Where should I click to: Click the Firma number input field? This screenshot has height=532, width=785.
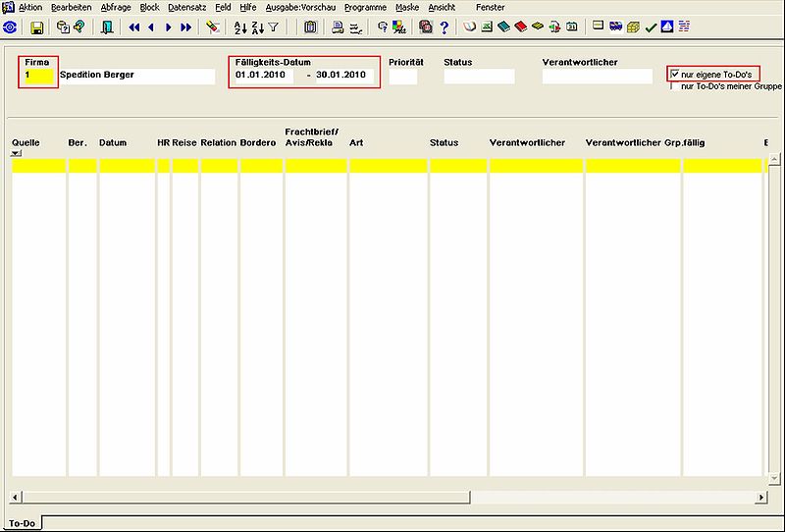point(38,76)
